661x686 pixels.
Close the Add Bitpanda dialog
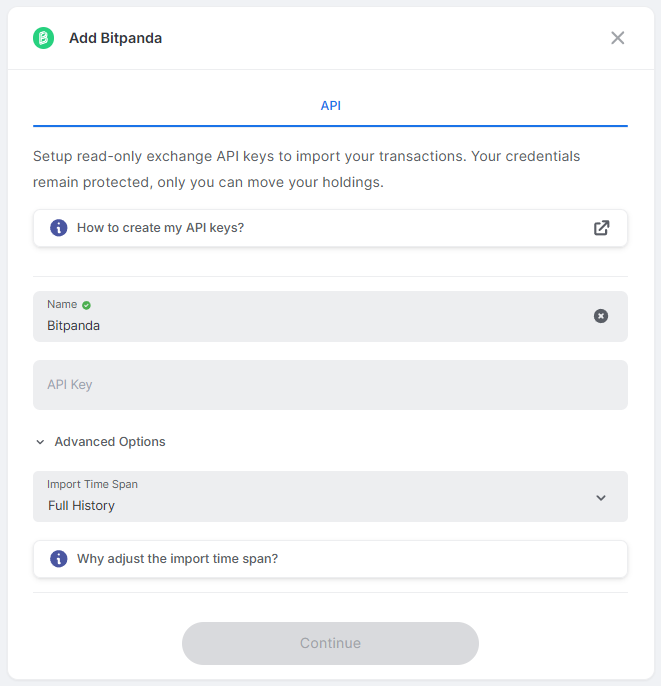tap(617, 38)
